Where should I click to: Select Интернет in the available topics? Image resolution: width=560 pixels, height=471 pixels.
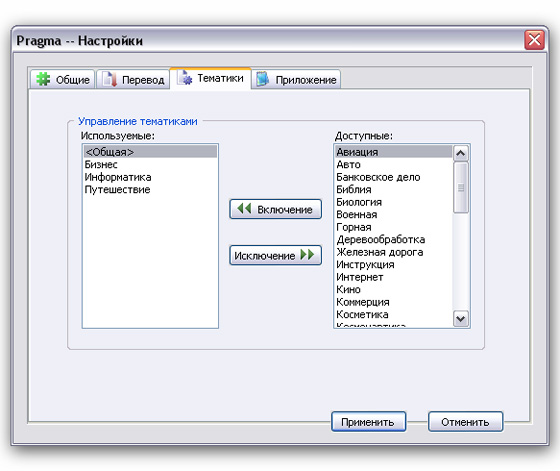pyautogui.click(x=394, y=277)
